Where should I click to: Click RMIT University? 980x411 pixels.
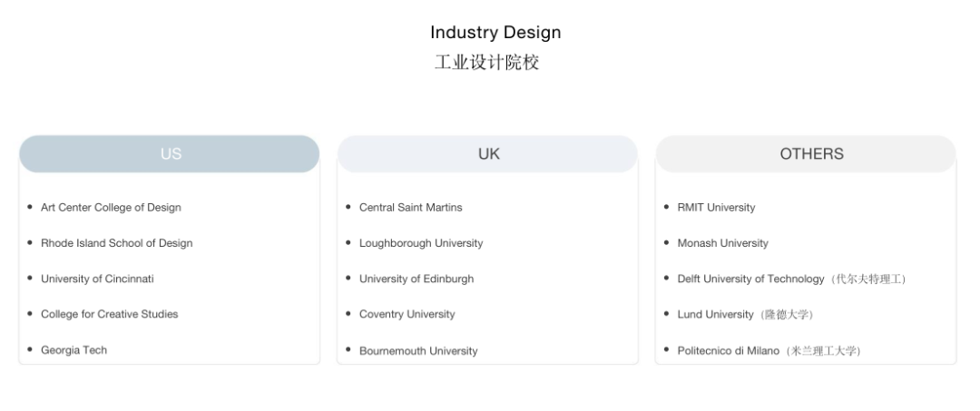click(x=716, y=208)
